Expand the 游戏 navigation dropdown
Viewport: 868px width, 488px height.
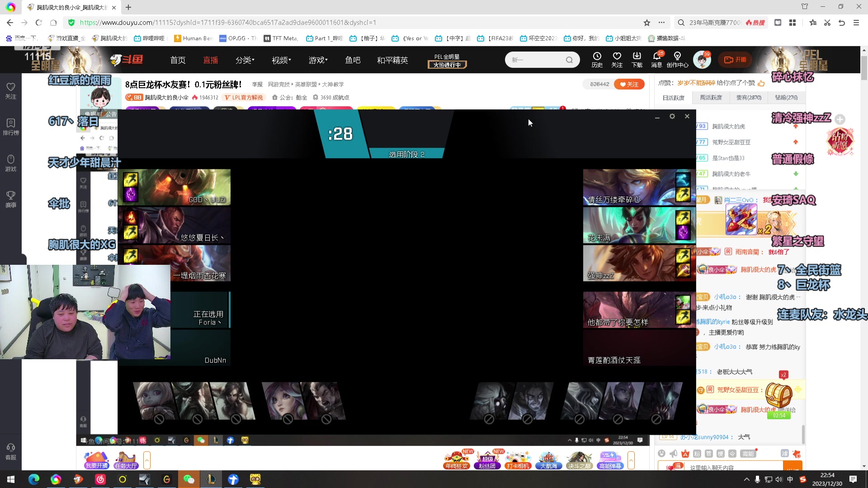tap(318, 60)
